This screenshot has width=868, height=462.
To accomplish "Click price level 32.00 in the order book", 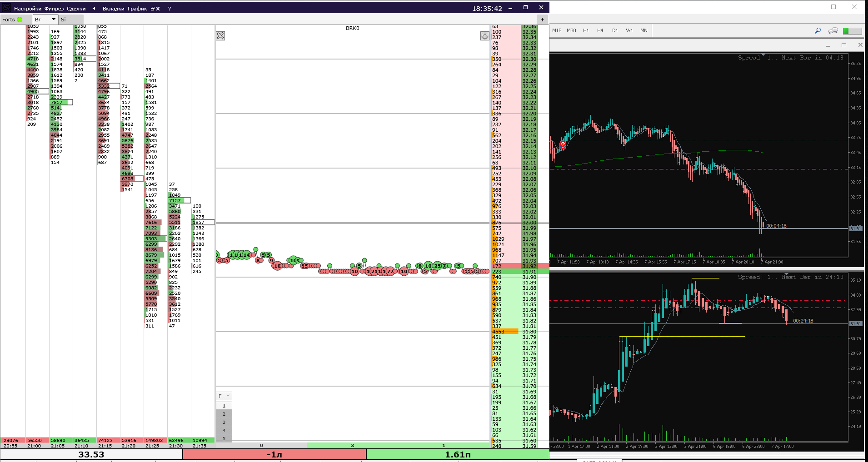I will (529, 223).
